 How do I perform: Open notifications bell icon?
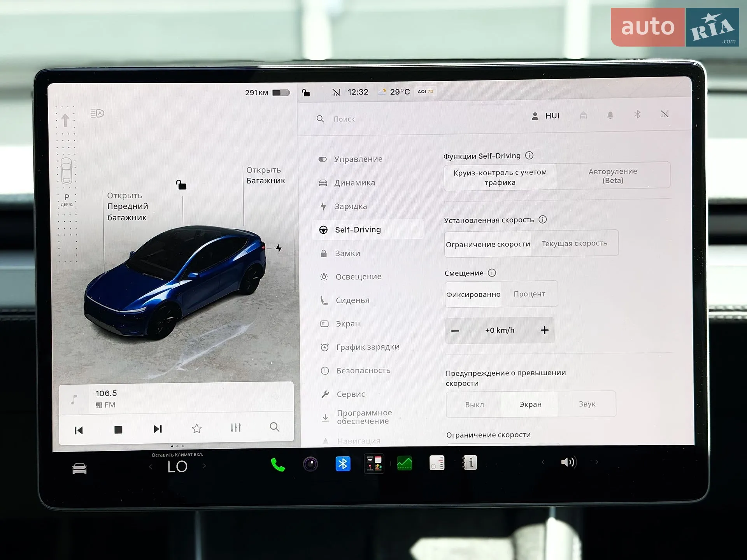coord(610,115)
